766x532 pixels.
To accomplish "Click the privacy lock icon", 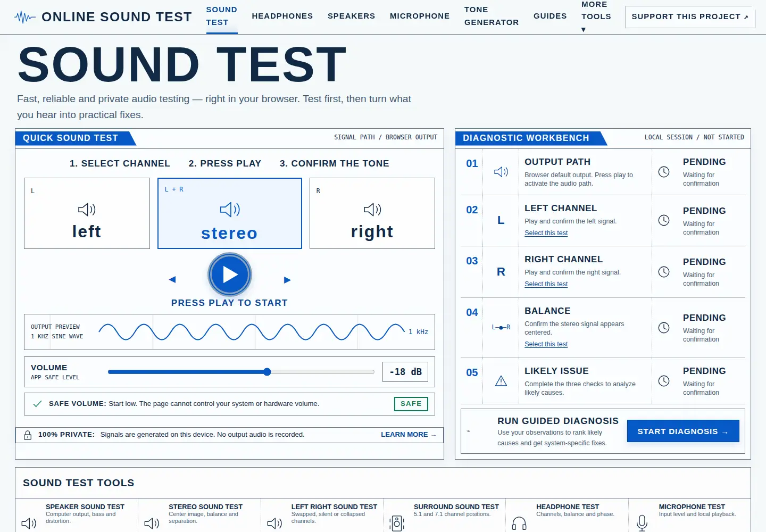I will 28,435.
